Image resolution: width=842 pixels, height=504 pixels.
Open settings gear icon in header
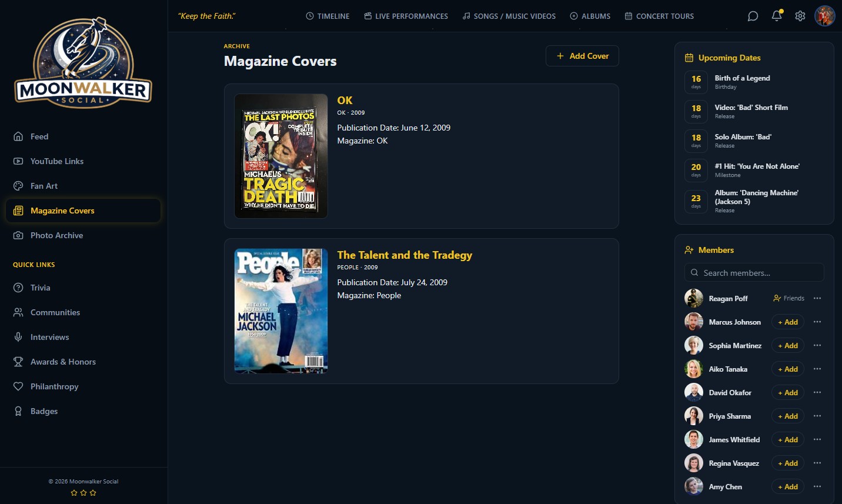[800, 16]
